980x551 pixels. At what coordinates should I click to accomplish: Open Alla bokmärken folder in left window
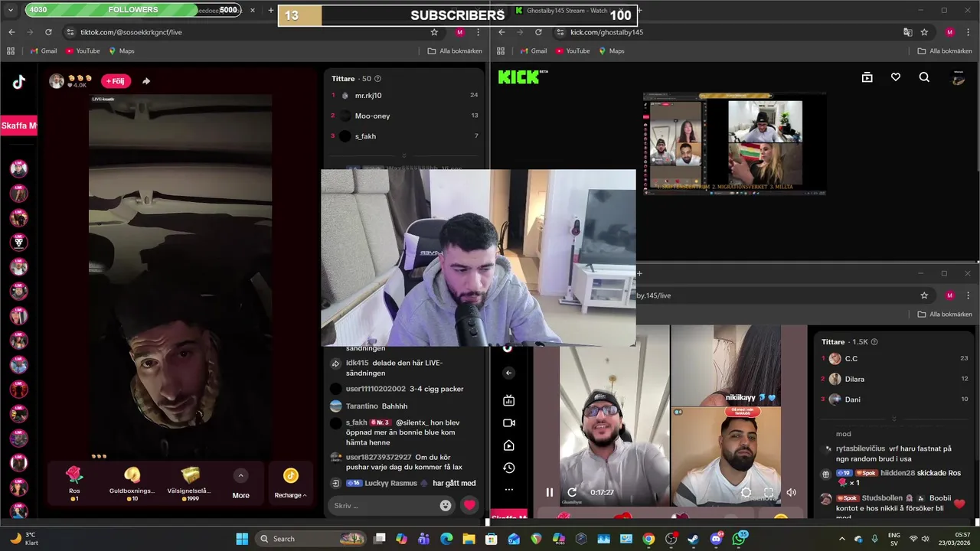(x=455, y=51)
